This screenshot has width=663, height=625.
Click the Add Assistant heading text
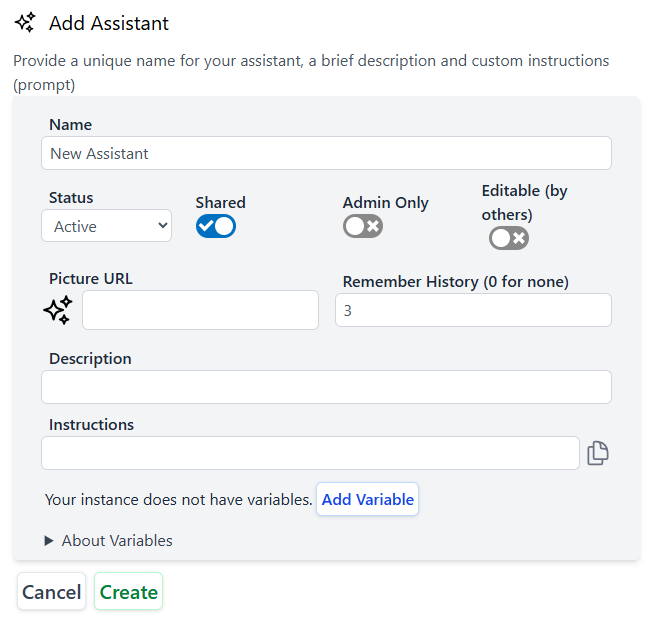click(x=109, y=23)
